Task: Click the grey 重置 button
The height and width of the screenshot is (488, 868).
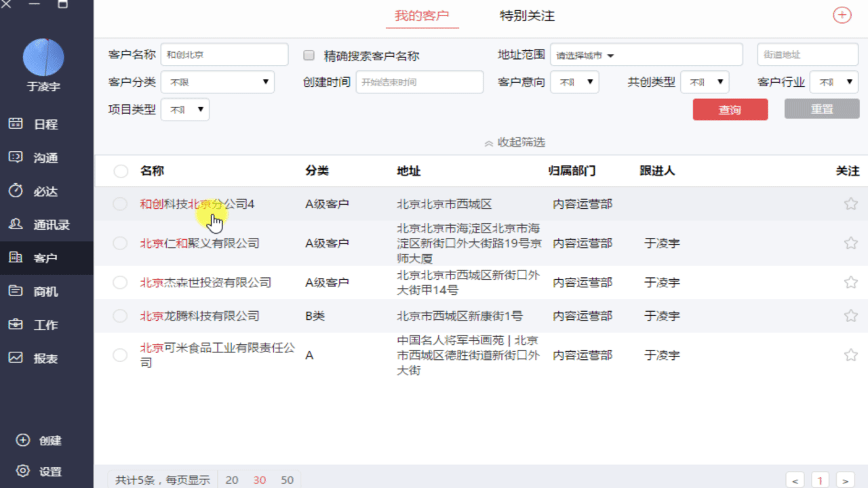Action: tap(821, 109)
